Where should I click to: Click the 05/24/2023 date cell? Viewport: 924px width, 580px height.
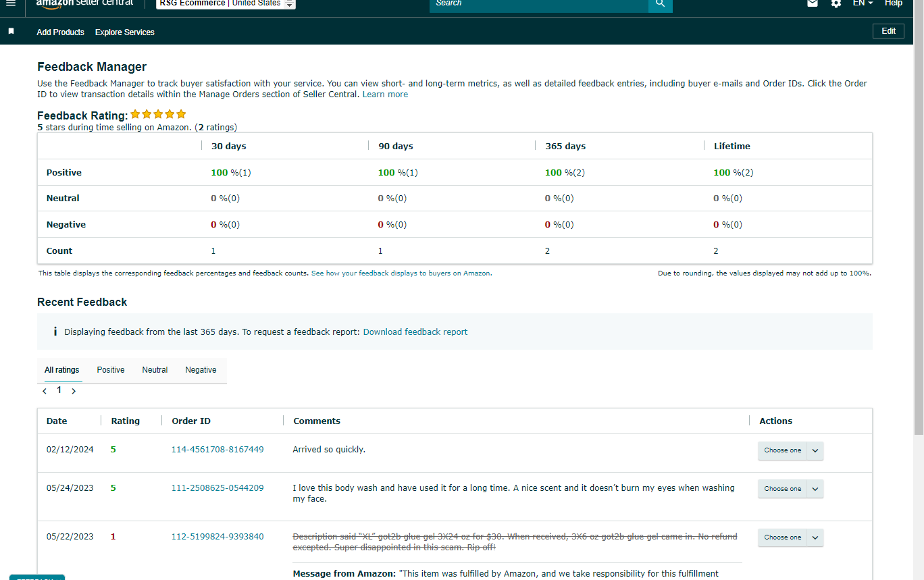click(70, 488)
